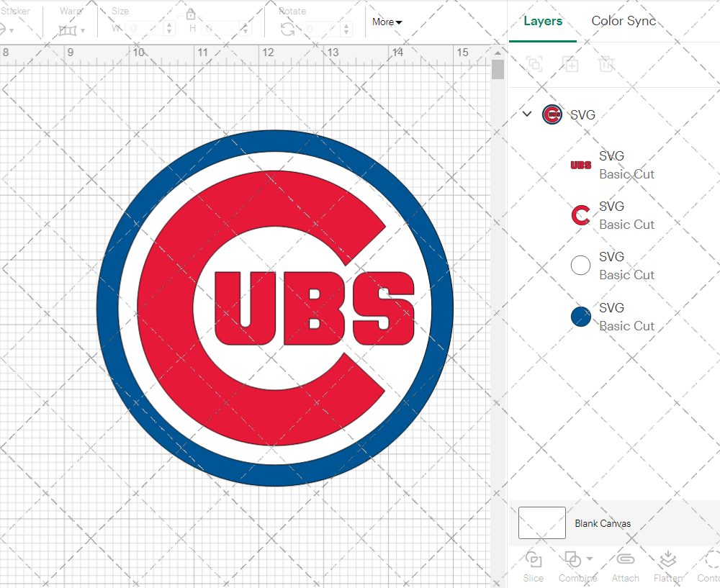The height and width of the screenshot is (588, 720).
Task: Switch to the Layers tab
Action: tap(543, 21)
